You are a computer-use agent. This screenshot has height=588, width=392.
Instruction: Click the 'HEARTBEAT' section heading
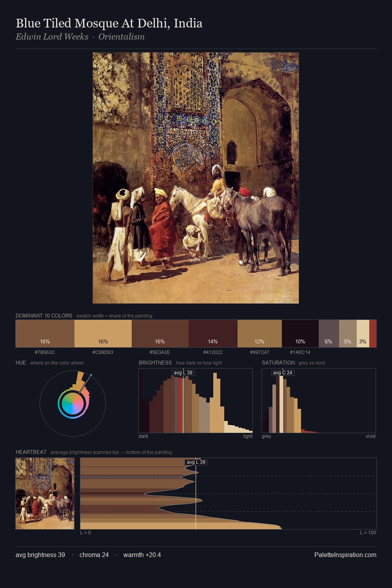[31, 452]
